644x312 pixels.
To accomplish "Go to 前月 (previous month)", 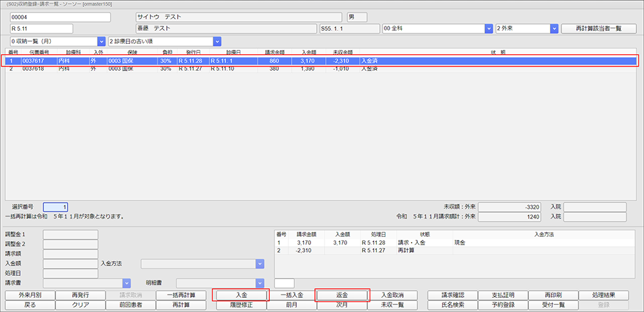I will [x=291, y=304].
